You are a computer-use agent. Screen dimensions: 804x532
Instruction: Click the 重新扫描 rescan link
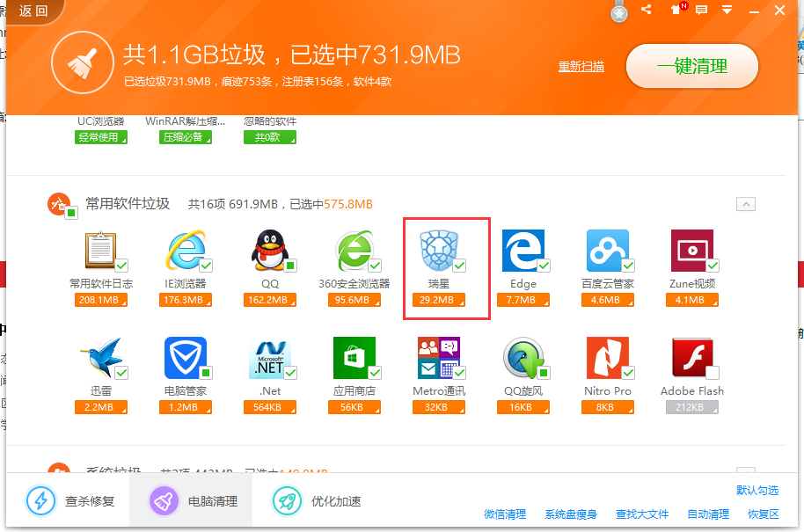click(x=581, y=67)
